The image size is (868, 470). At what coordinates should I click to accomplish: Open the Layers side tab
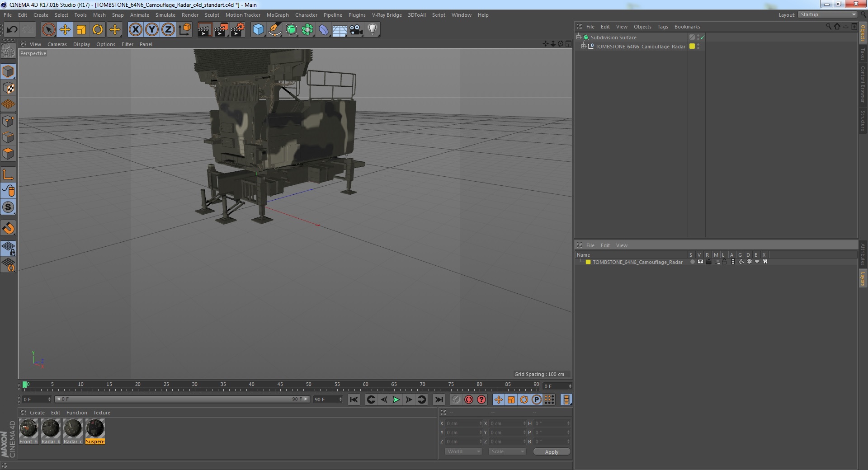[863, 278]
